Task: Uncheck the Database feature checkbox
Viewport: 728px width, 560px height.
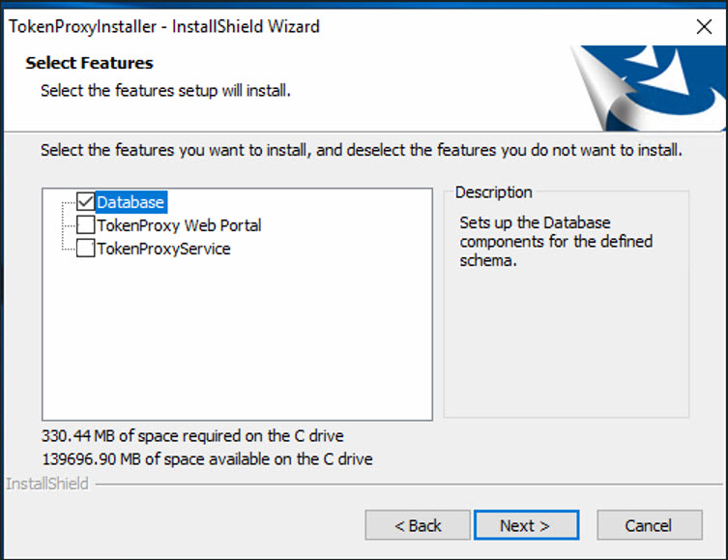Action: pos(85,202)
